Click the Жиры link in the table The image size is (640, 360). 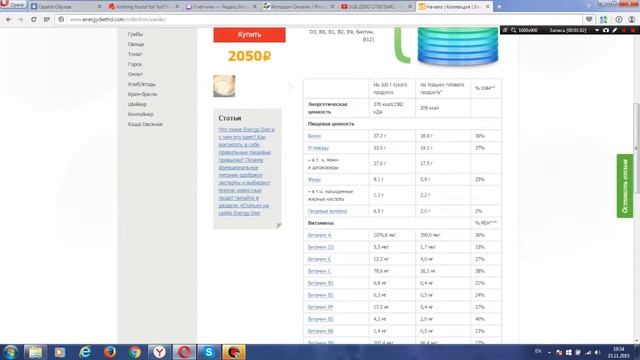pyautogui.click(x=314, y=180)
